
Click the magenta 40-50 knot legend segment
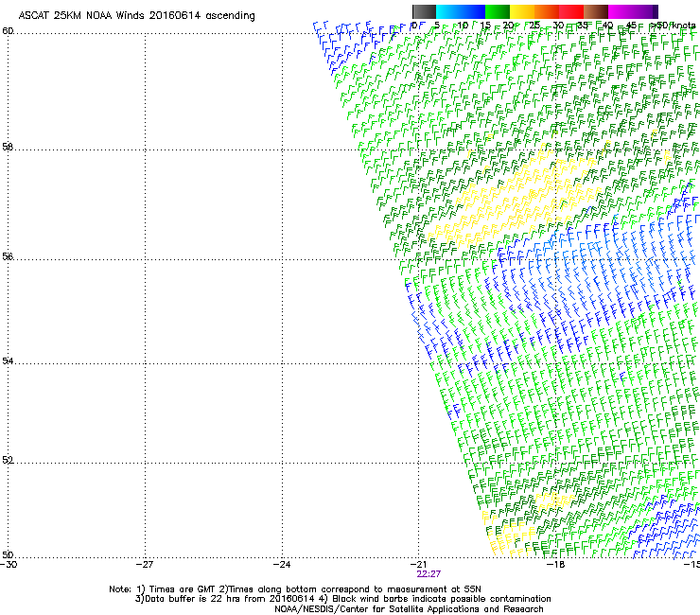pyautogui.click(x=633, y=11)
